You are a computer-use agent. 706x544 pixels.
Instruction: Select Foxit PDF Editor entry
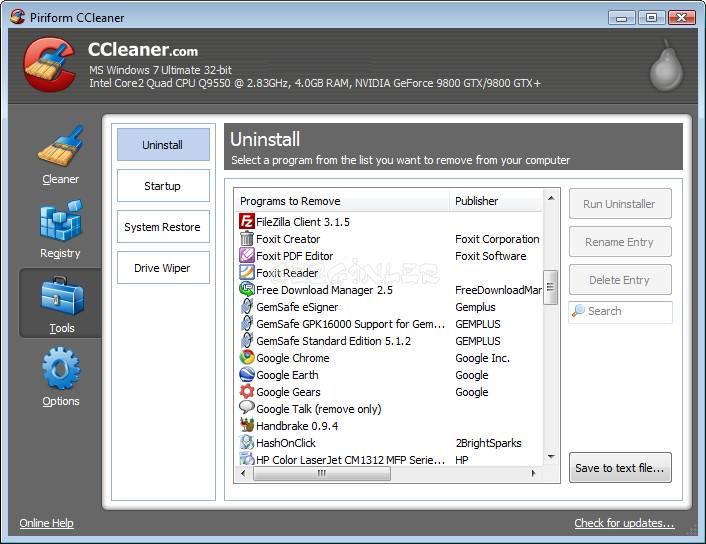294,256
